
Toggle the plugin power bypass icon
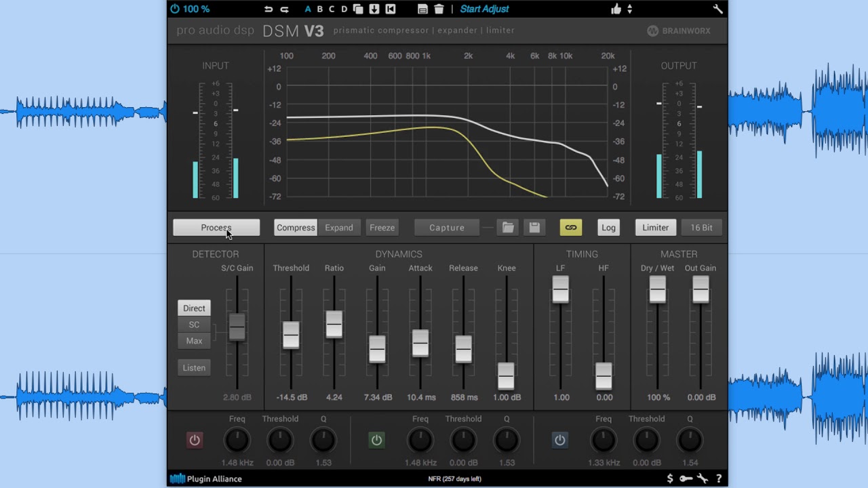[x=175, y=9]
